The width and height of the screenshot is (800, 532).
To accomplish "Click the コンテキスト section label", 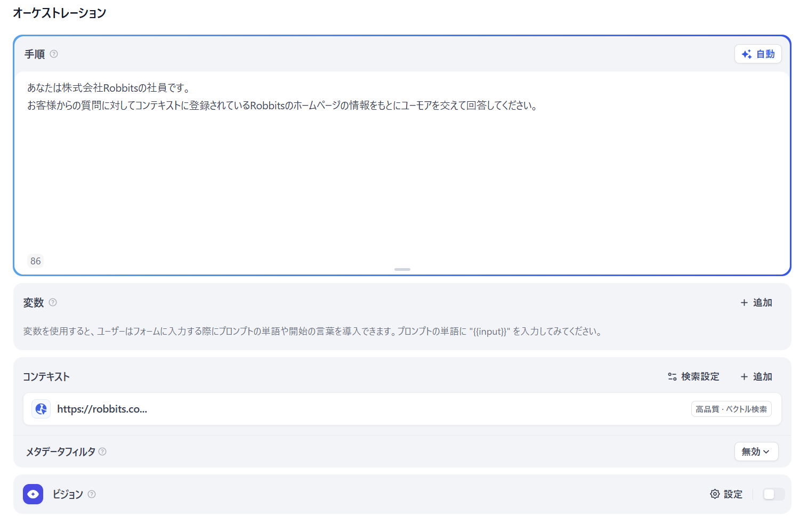I will pos(46,376).
